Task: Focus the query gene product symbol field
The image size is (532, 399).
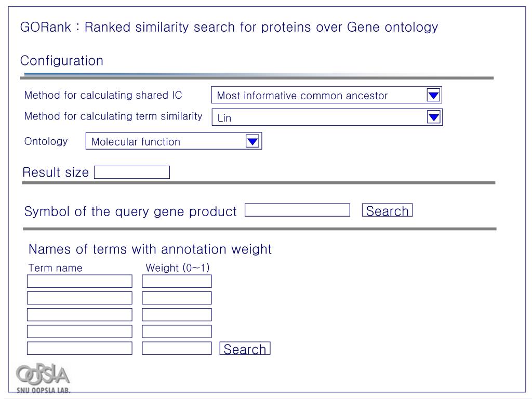Action: tap(297, 210)
